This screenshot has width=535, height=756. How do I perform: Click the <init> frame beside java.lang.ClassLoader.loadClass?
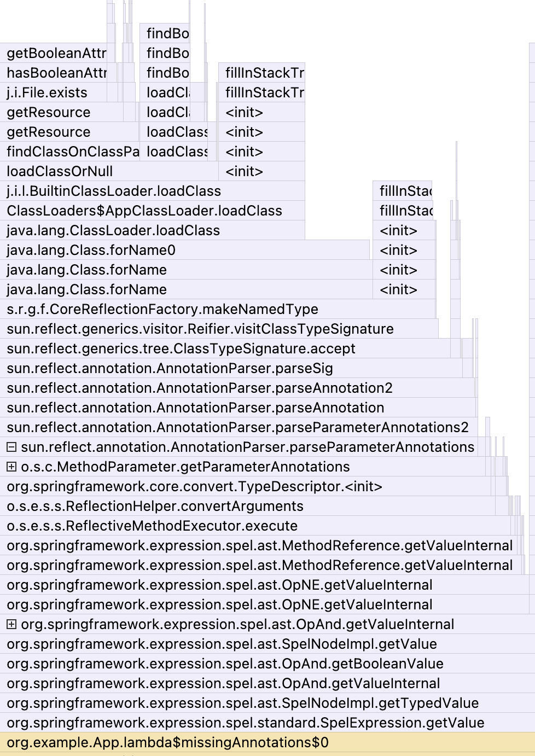click(x=404, y=230)
